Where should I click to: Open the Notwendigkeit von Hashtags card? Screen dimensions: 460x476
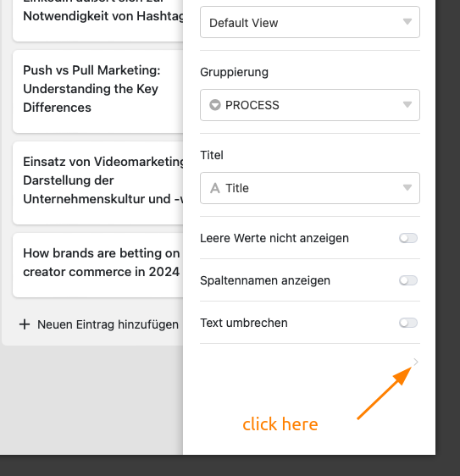(97, 19)
